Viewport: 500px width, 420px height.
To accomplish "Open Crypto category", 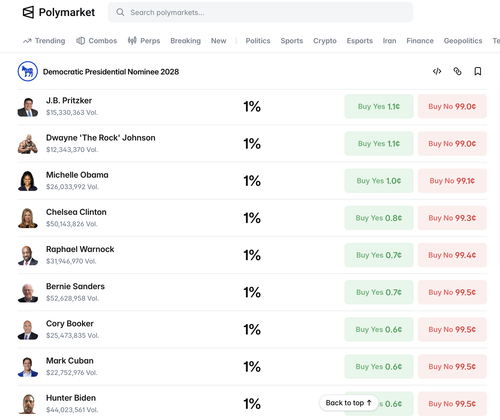I will point(325,41).
